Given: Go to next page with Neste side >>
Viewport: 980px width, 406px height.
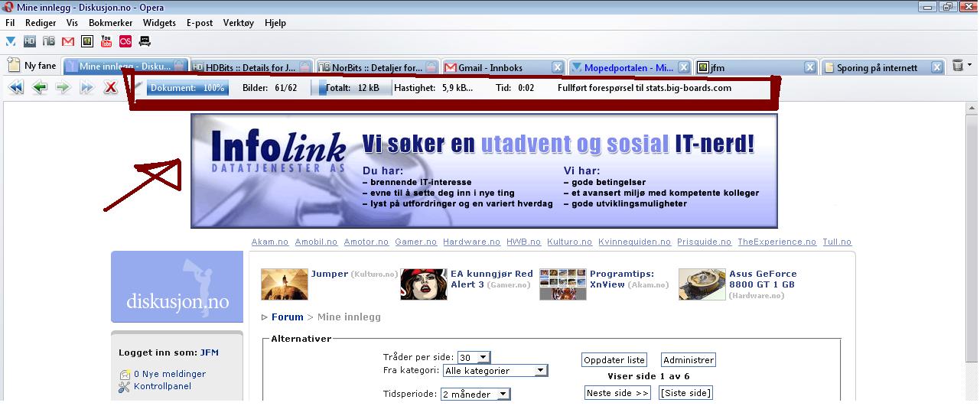Looking at the screenshot, I should coord(617,393).
